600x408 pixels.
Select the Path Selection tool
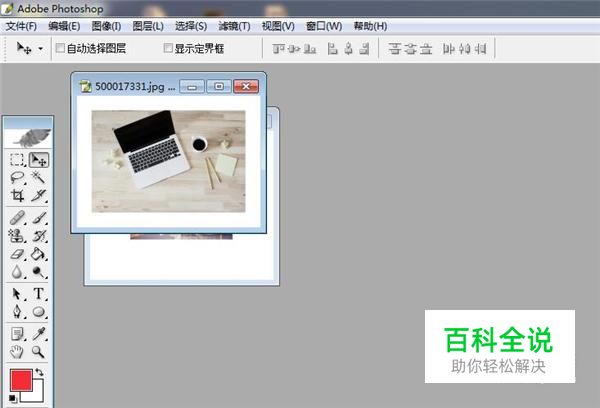coord(17,294)
